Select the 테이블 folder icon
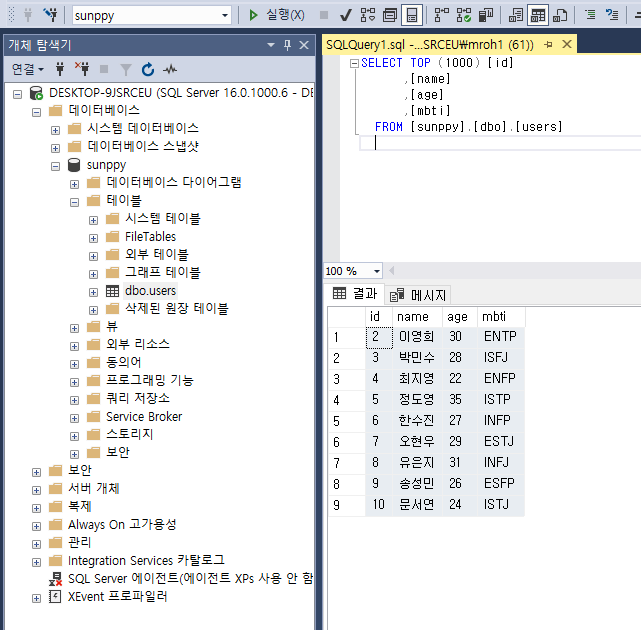 [x=93, y=200]
